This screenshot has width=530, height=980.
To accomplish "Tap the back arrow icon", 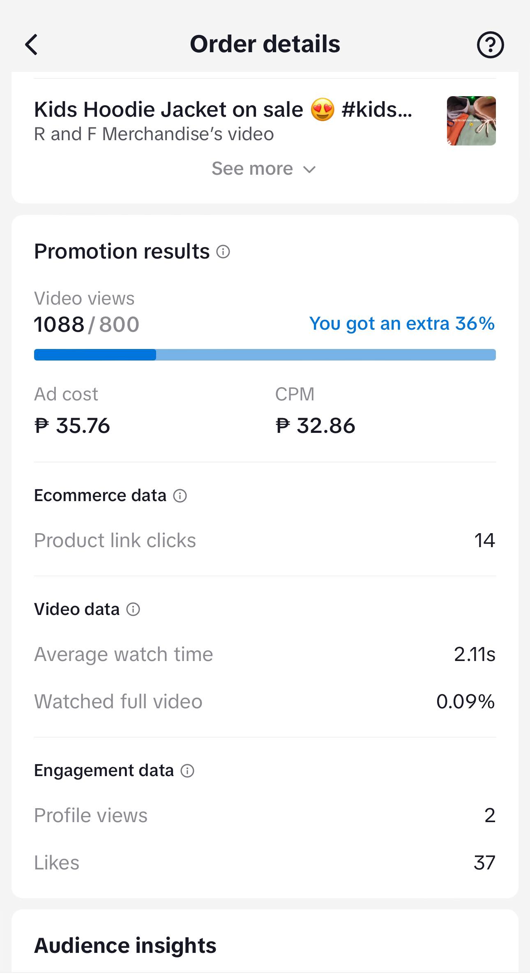I will tap(32, 44).
